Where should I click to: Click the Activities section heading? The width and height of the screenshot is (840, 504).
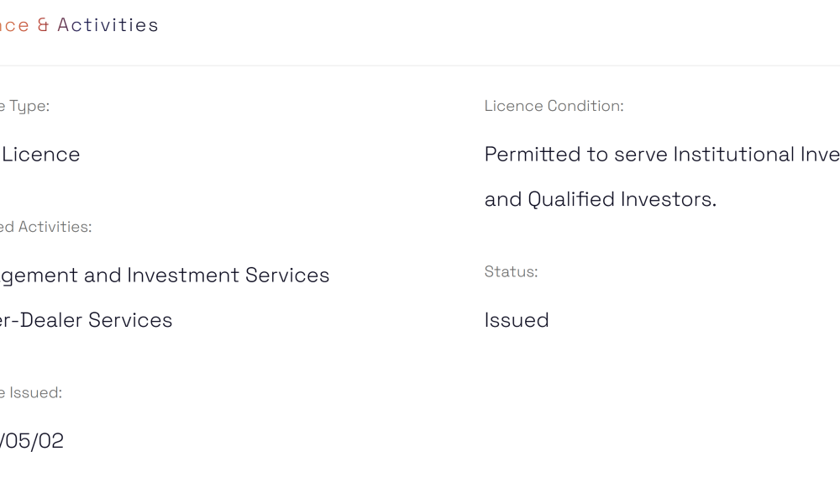click(108, 25)
